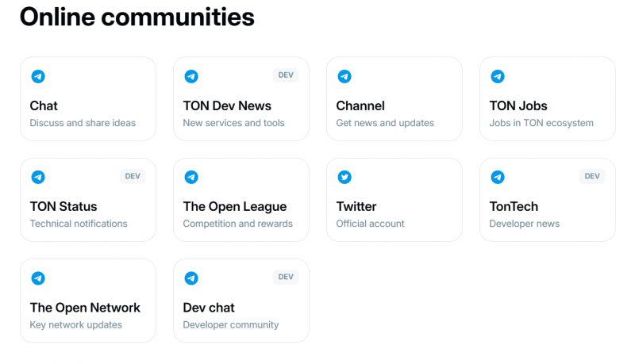Click 'Key network updates' text
Viewport: 635px width, 364px height.
click(75, 325)
